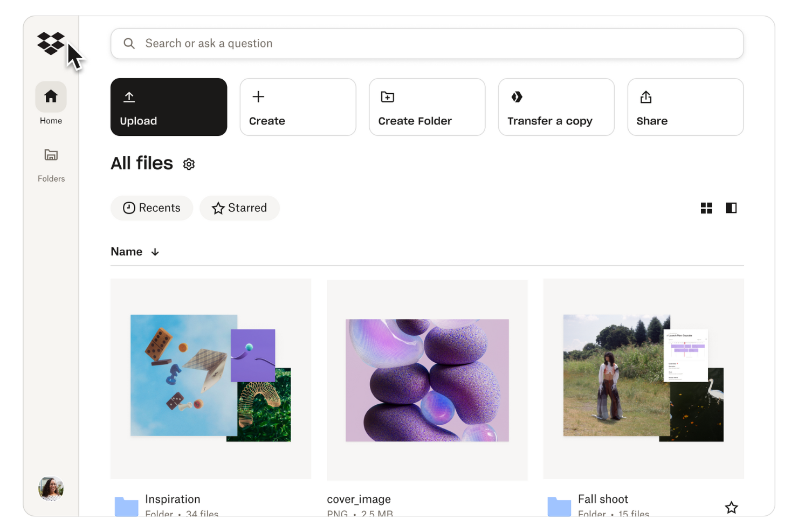Open the Create panel
Screen dimensions: 798x532
[x=298, y=107]
